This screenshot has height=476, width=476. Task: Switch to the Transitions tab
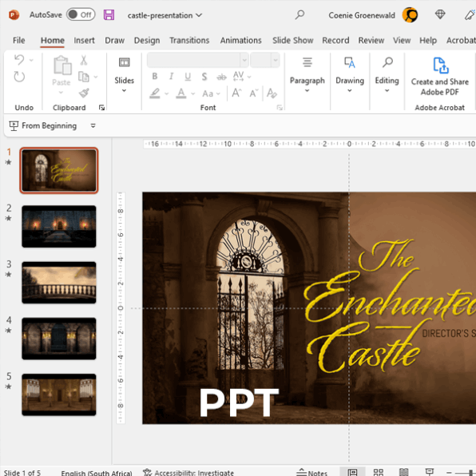click(189, 41)
